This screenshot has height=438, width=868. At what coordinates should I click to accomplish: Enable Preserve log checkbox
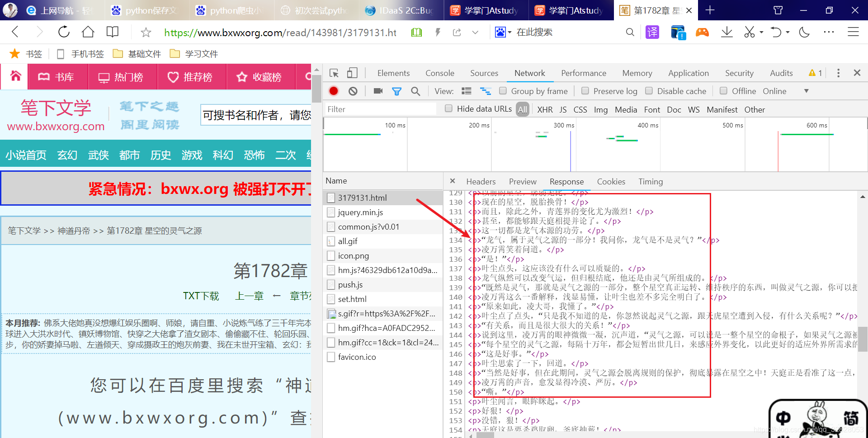[585, 91]
